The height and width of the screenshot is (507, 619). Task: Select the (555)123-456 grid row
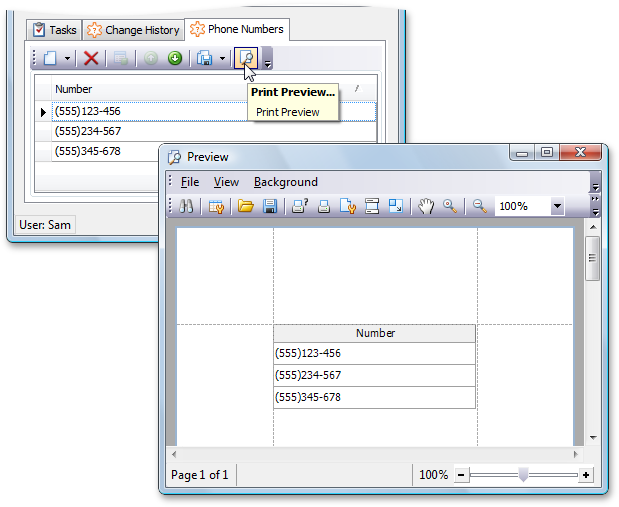click(x=214, y=111)
